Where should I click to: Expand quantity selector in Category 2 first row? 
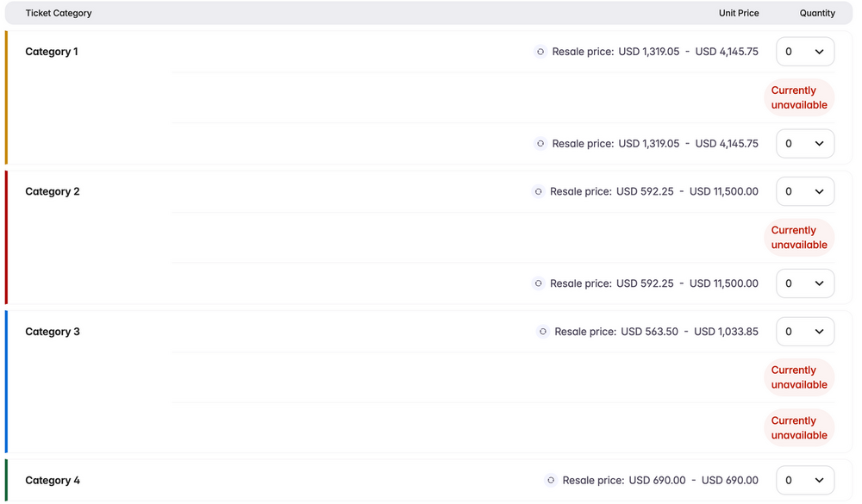tap(805, 191)
